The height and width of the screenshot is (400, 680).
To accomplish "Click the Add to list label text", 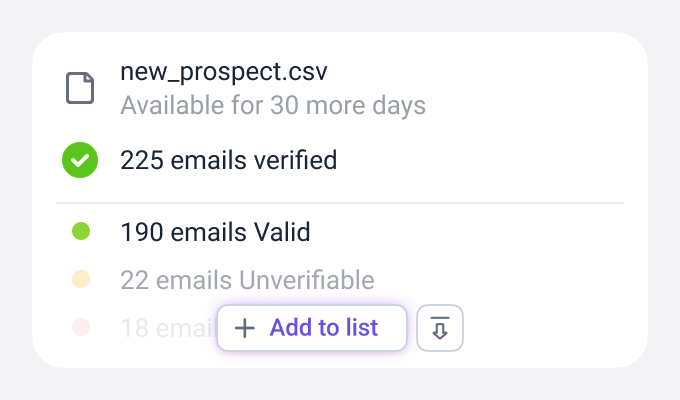I will (323, 328).
